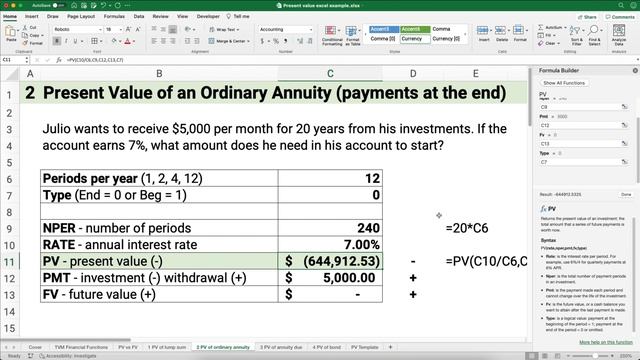Open the Page Layout ribbon tab
The width and height of the screenshot is (640, 360).
[81, 16]
